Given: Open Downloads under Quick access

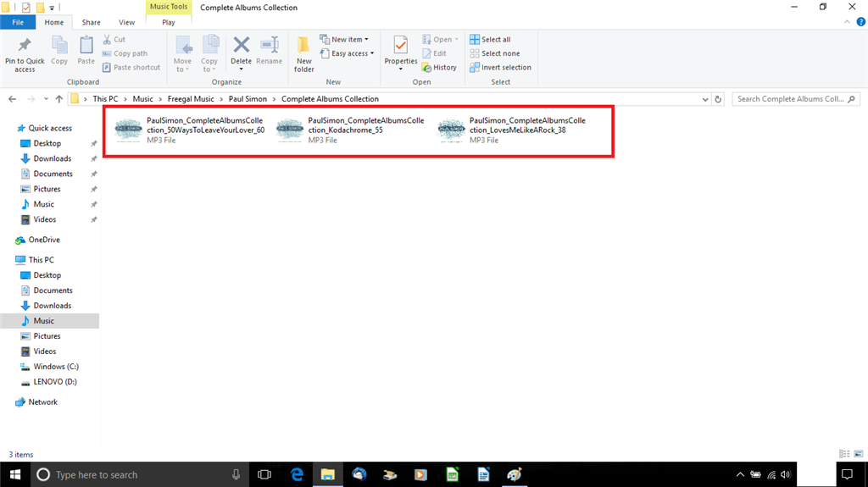Looking at the screenshot, I should coord(52,158).
